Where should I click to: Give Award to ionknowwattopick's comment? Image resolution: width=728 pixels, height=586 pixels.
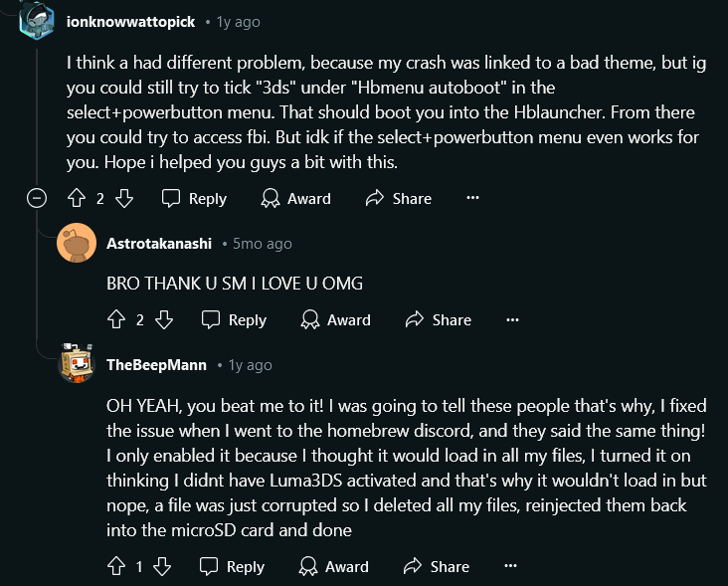click(295, 198)
